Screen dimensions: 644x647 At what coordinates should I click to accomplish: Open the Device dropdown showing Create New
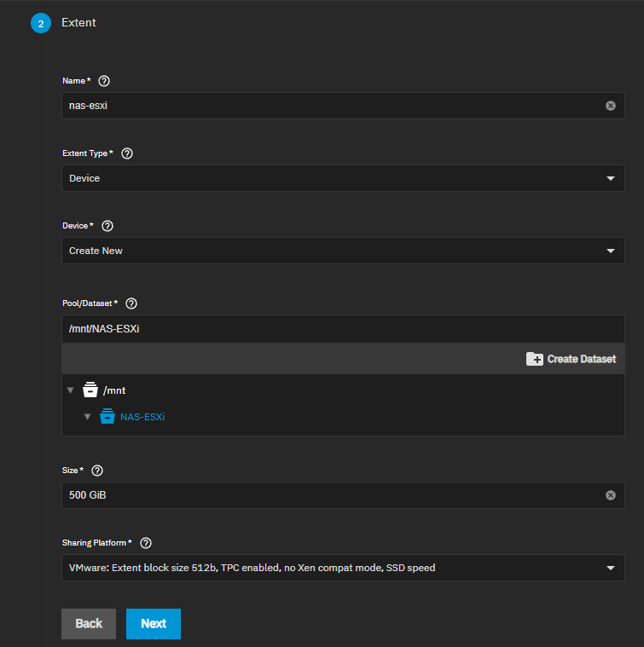(x=343, y=251)
